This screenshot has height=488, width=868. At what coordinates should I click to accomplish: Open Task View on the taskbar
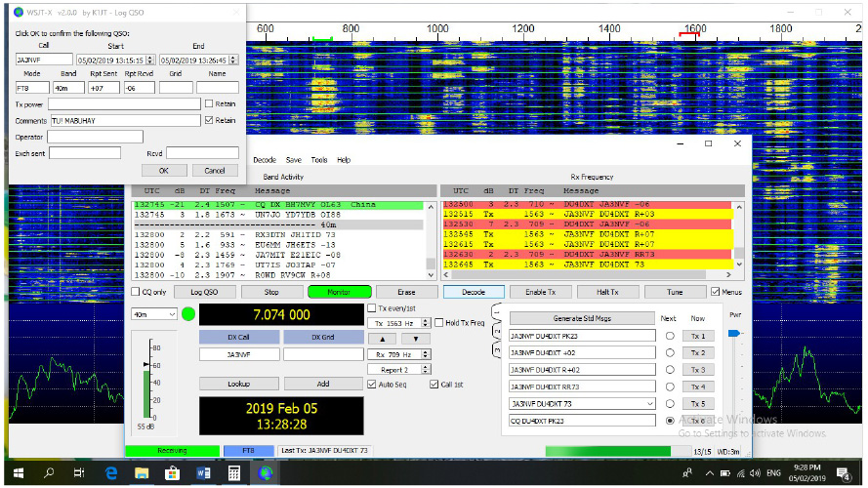click(79, 473)
